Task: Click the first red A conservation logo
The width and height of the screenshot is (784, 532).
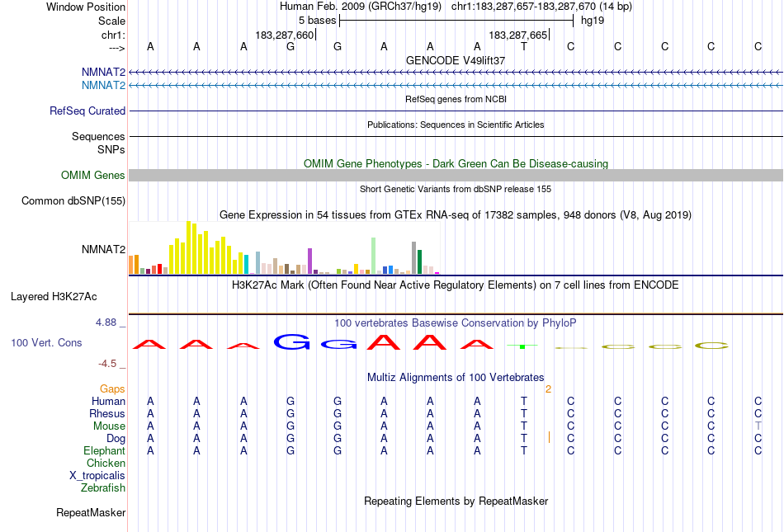Action: [x=149, y=344]
